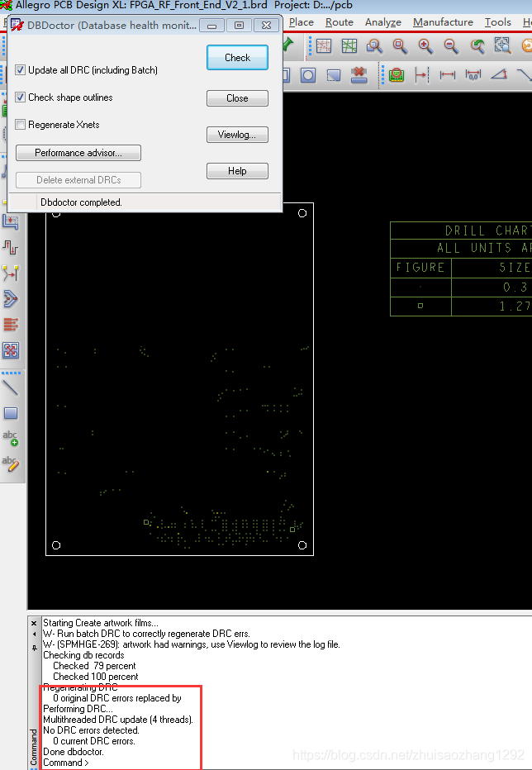Screen dimensions: 532x770
Task: Click the 'Dbdoctor completed.' status text
Action: 82,202
